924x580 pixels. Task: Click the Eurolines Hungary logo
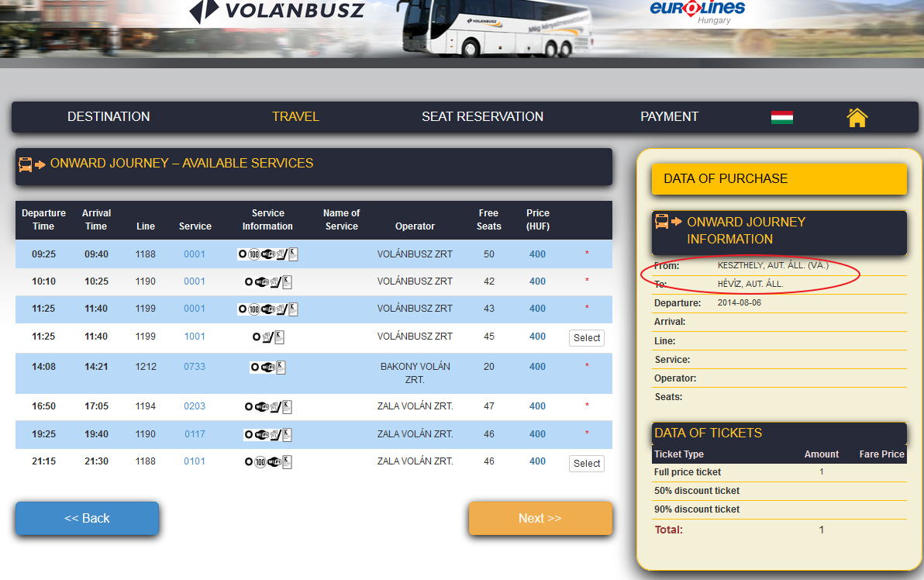(x=697, y=11)
